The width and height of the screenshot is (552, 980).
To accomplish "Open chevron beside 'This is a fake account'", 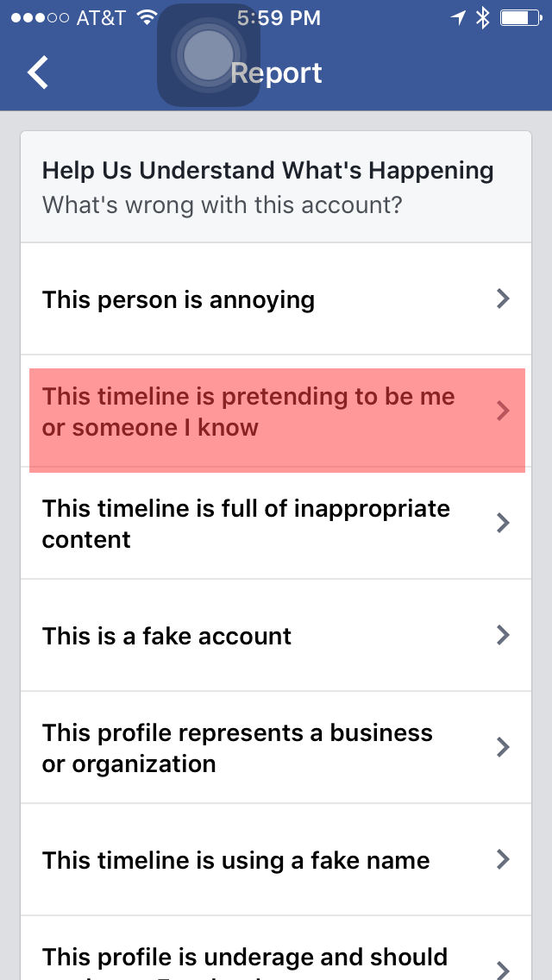I will coord(503,635).
